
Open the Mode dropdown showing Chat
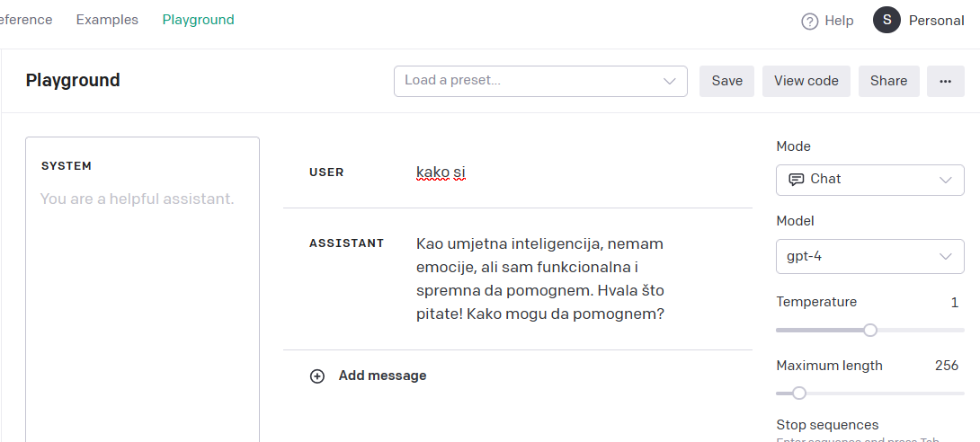click(870, 180)
